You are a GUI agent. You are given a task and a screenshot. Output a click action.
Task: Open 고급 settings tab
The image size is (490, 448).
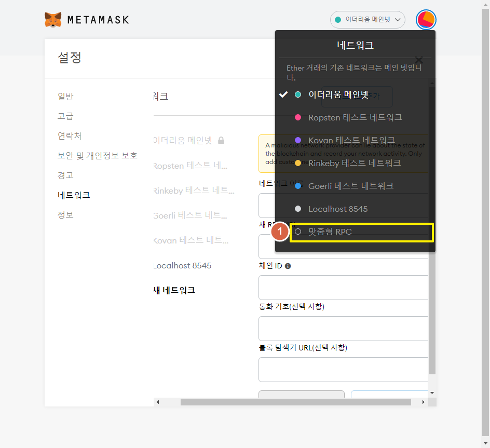point(65,116)
